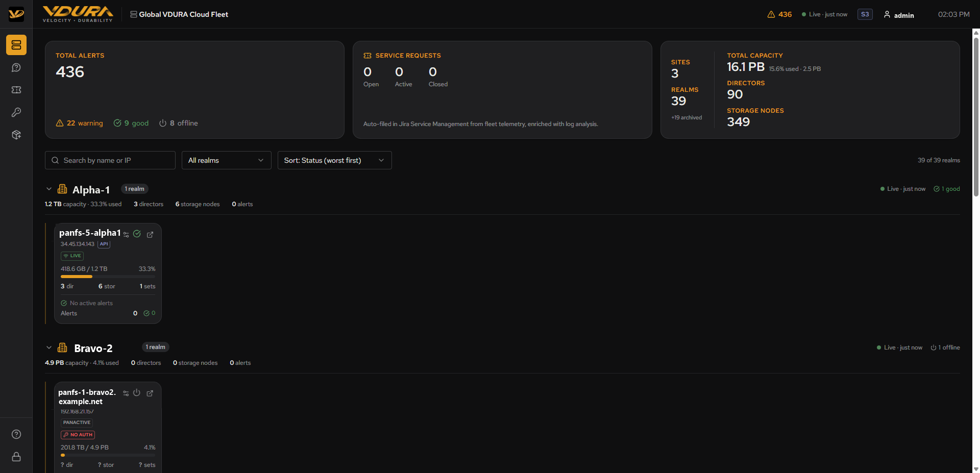Filter by 9 good realms
Viewport: 980px width, 473px height.
click(x=131, y=123)
